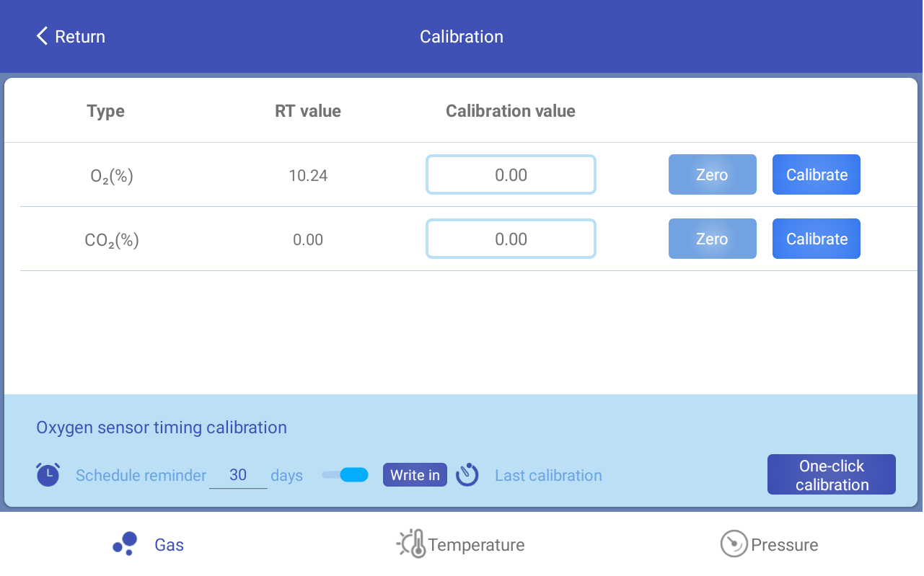924x576 pixels.
Task: Click the last calibration timer icon
Action: pyautogui.click(x=467, y=474)
